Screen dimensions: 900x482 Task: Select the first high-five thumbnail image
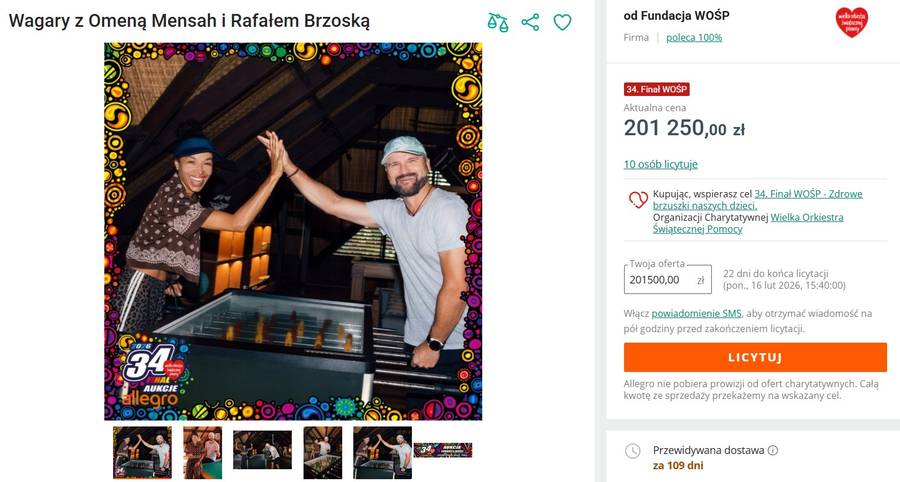point(142,452)
